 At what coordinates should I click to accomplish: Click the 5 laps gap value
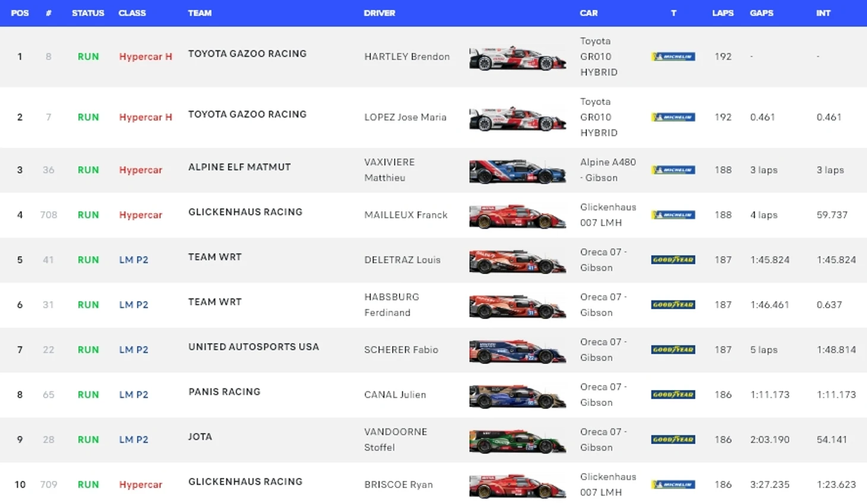click(764, 350)
